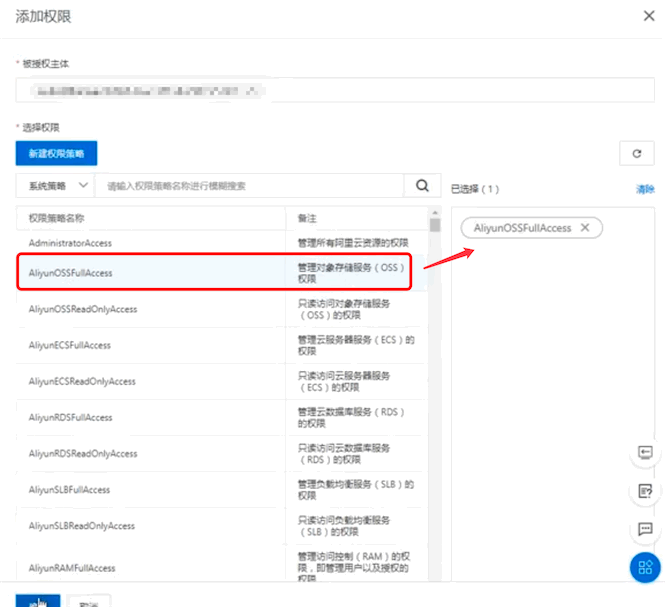The width and height of the screenshot is (665, 607).
Task: Click the 管理云服务器服务 (ECS) remark
Action: (x=356, y=345)
